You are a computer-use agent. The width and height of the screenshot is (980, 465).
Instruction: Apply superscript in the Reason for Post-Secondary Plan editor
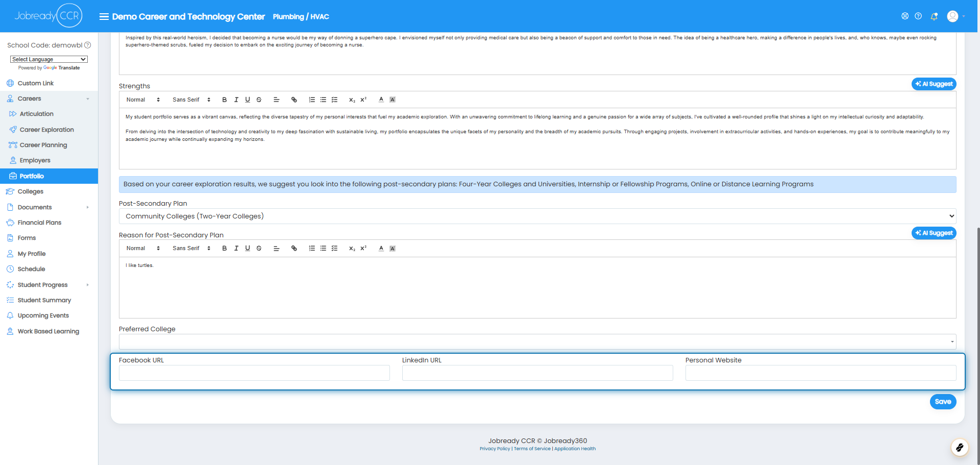363,248
